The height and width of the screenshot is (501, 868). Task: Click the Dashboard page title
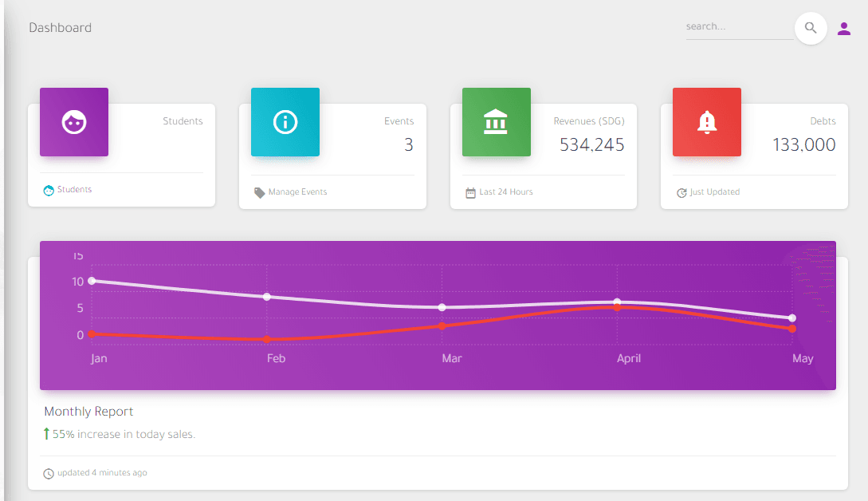[61, 28]
